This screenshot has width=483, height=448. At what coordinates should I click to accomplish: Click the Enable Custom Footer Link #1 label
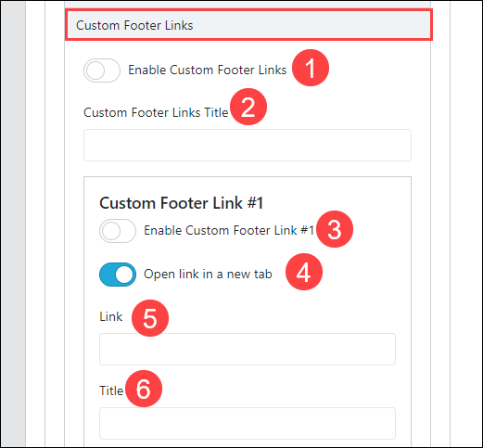(x=229, y=230)
